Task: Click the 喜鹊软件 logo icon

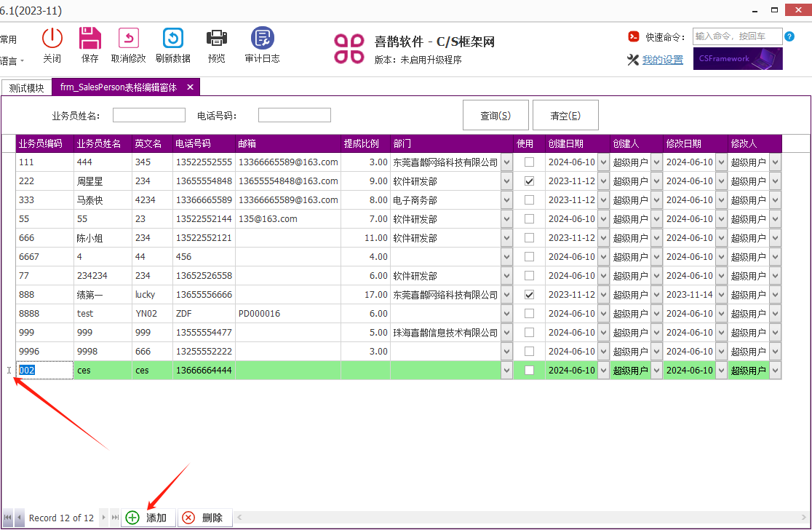Action: tap(349, 49)
